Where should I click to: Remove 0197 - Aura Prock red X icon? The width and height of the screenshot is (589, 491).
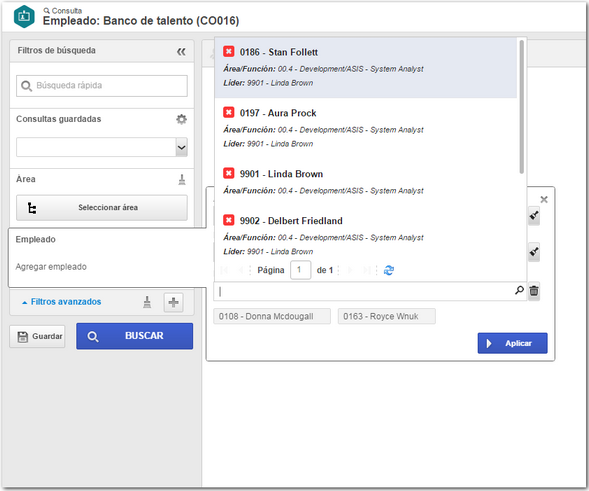(228, 112)
